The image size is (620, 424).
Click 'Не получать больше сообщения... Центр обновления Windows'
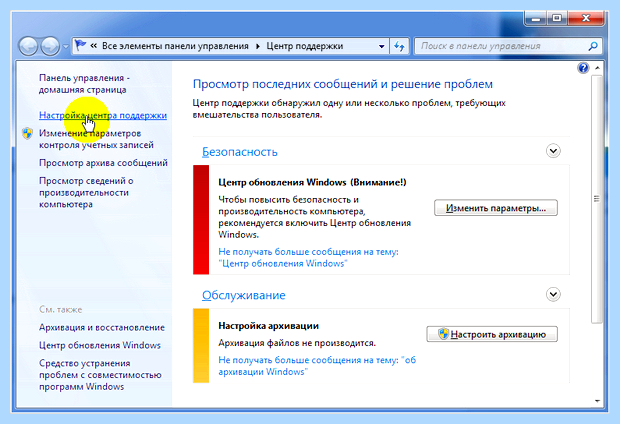(x=308, y=257)
